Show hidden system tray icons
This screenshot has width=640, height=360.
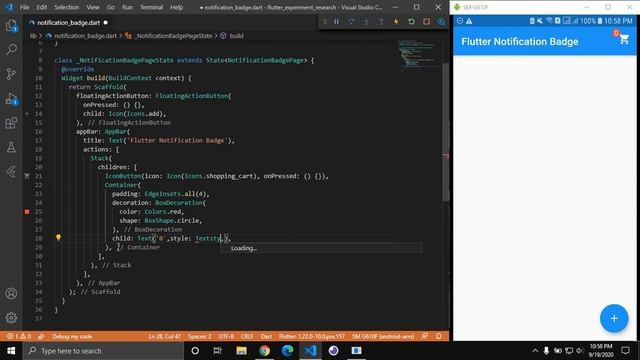[x=535, y=351]
